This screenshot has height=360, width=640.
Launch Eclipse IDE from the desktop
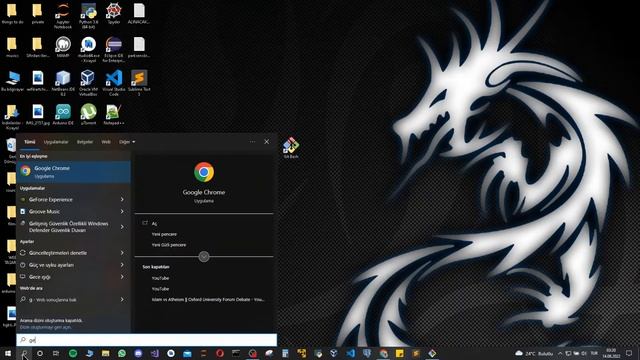pyautogui.click(x=113, y=49)
